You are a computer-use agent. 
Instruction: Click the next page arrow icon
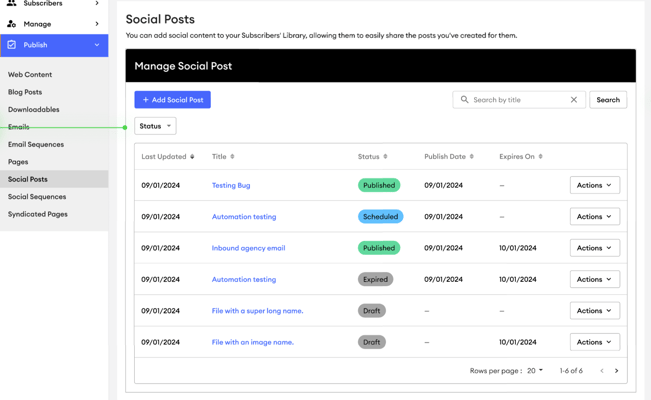(x=617, y=371)
